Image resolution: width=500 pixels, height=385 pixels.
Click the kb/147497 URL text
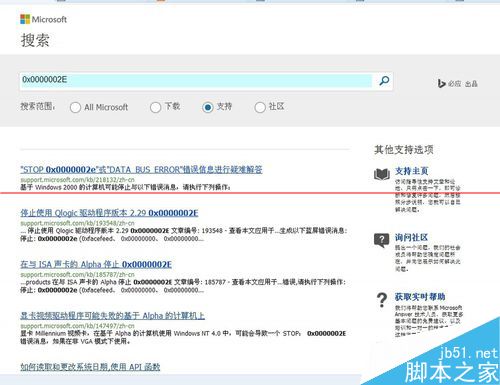(x=77, y=326)
